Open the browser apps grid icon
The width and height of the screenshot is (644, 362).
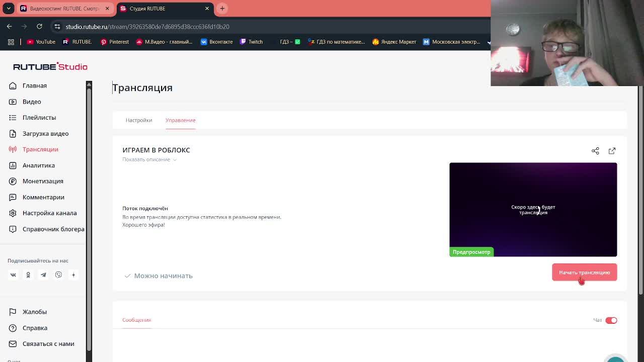(11, 42)
